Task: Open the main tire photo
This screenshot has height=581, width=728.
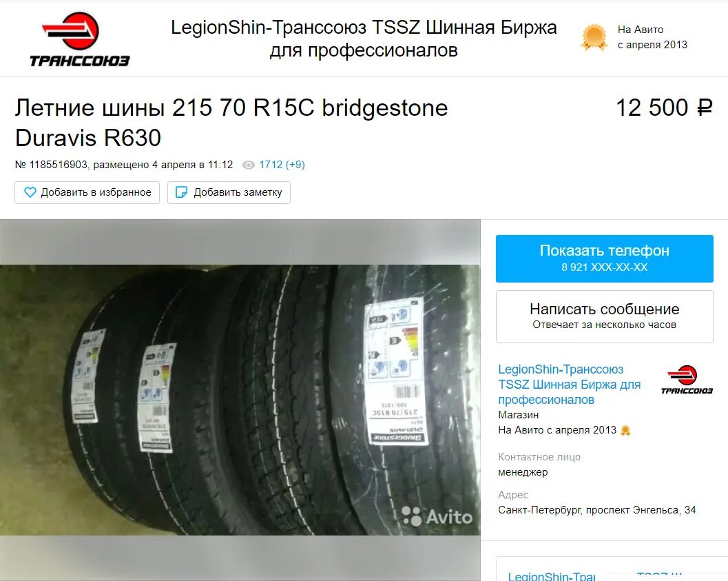Action: (x=240, y=400)
